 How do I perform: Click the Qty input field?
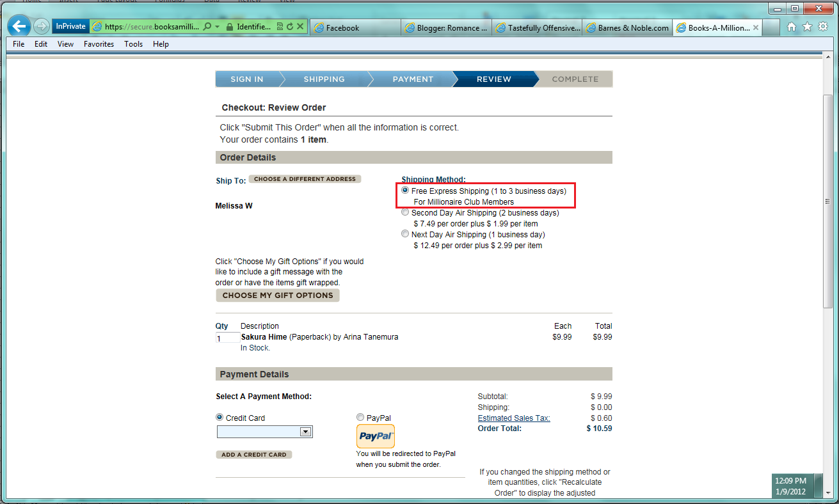228,338
